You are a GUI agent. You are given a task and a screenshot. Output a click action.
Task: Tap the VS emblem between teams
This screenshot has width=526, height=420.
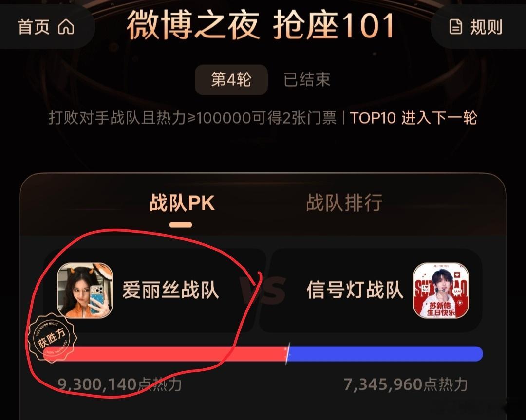click(263, 290)
